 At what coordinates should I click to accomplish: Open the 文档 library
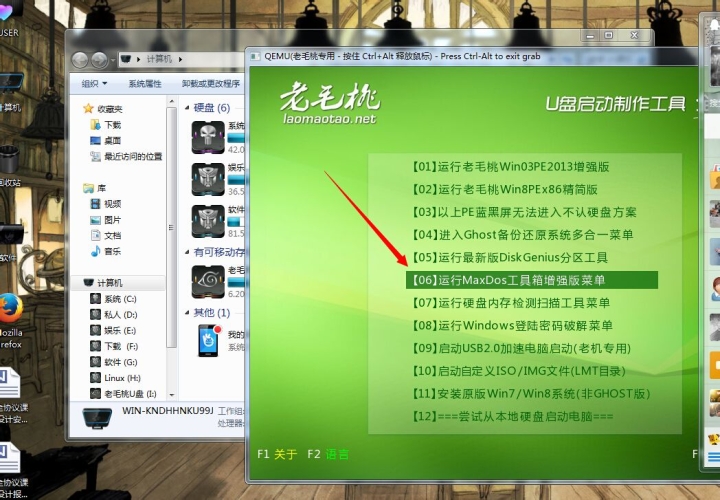click(x=112, y=236)
